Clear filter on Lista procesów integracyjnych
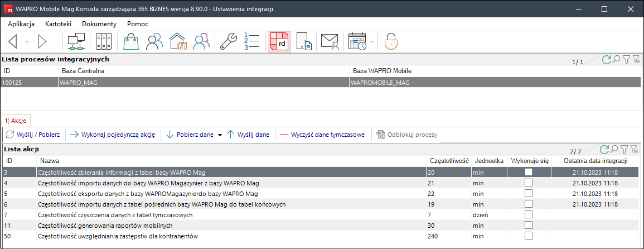Image resolution: width=644 pixels, height=249 pixels. 636,60
